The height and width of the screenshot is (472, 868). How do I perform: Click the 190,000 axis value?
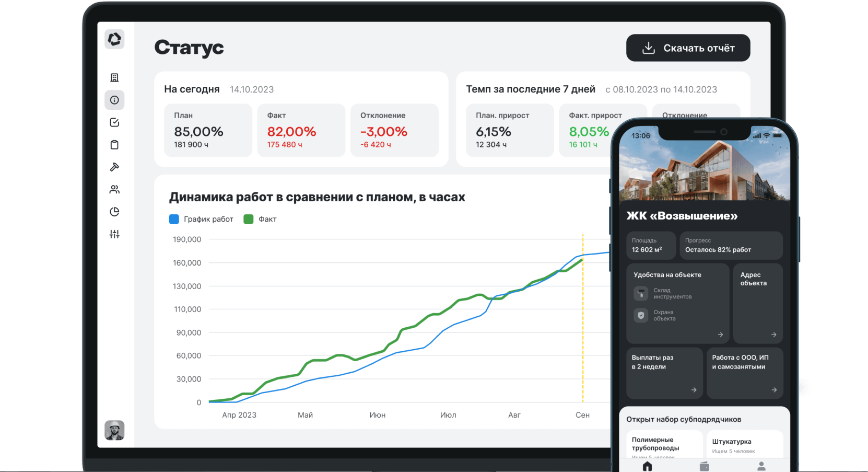tap(187, 239)
